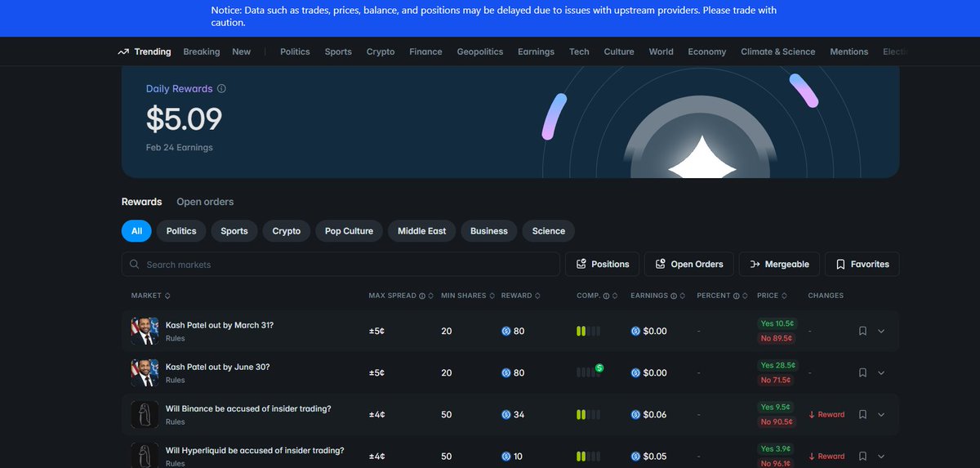Expand the Kash Patel March 31 row chevron
980x468 pixels.
point(881,332)
